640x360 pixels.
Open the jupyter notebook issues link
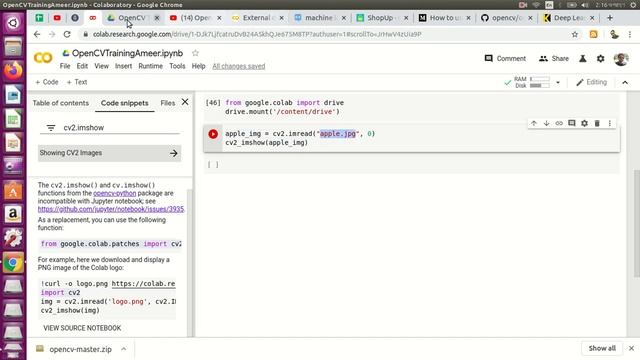[111, 209]
